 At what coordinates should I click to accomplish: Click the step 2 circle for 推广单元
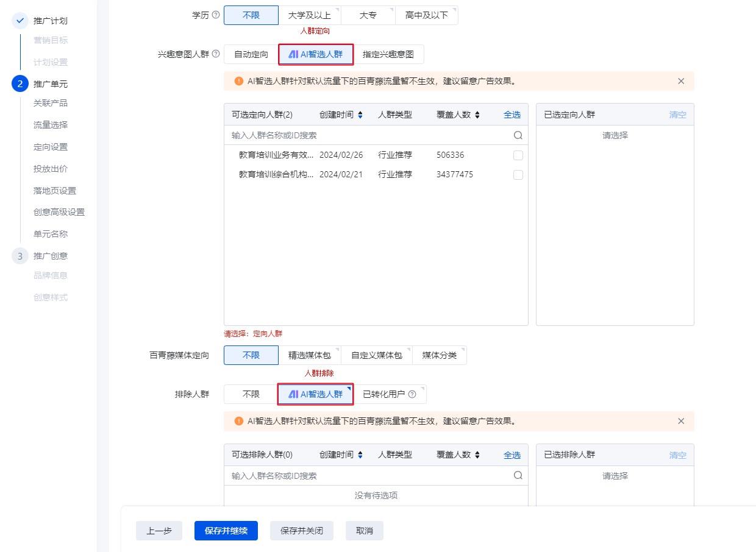[x=20, y=84]
